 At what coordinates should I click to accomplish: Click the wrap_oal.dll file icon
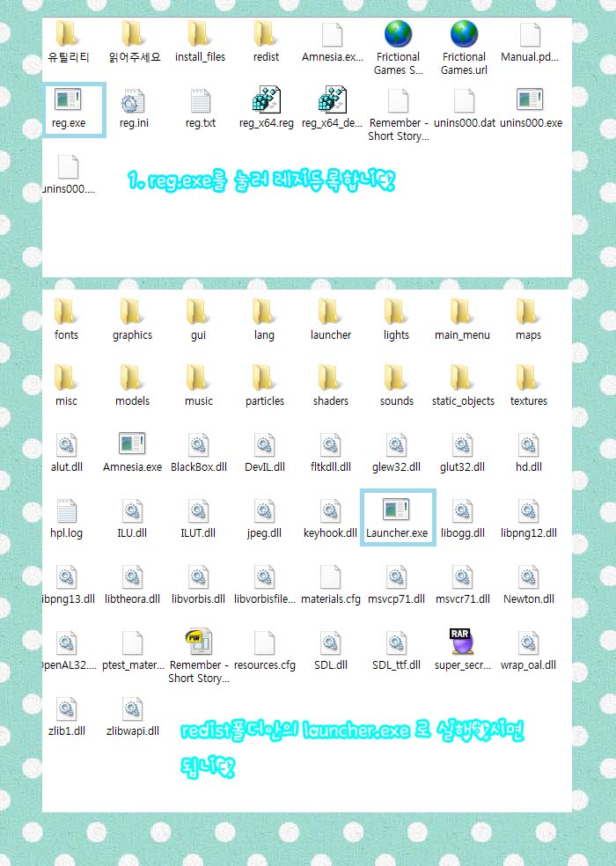528,642
